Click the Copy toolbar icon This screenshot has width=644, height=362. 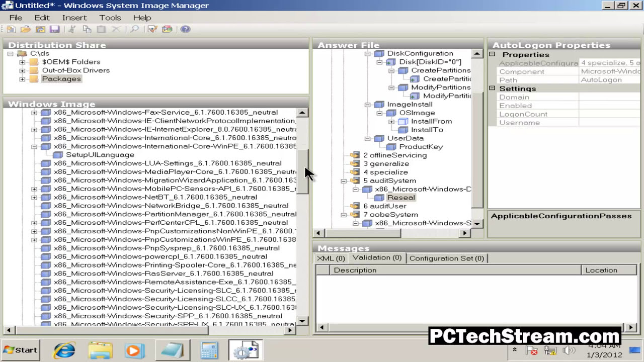pyautogui.click(x=87, y=29)
